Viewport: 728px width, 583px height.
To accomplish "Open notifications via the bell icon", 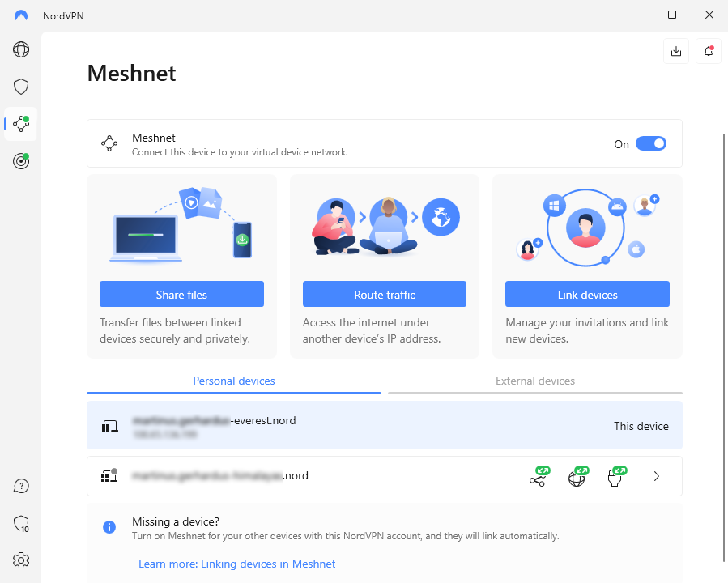I will click(708, 50).
